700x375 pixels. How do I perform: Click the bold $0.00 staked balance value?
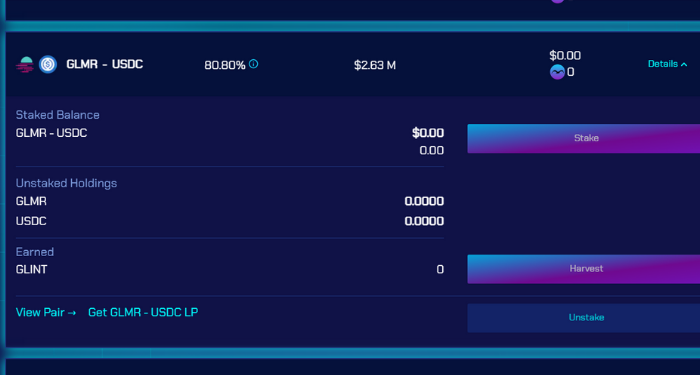(x=428, y=133)
